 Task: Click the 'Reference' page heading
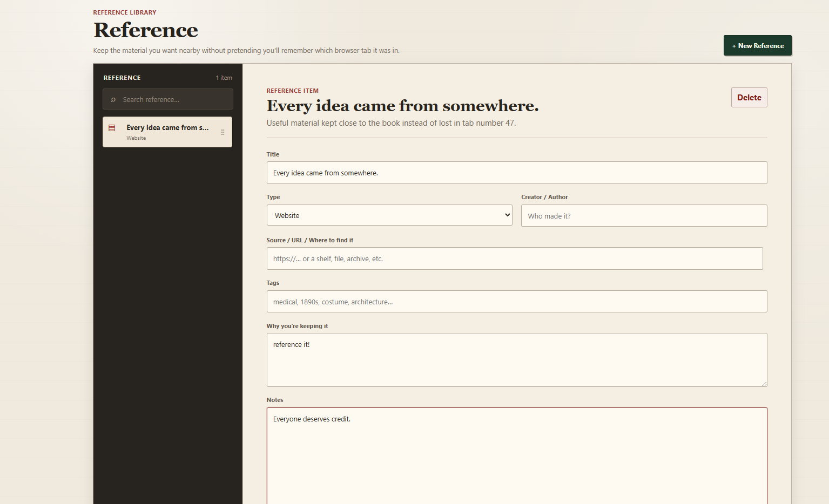(146, 30)
